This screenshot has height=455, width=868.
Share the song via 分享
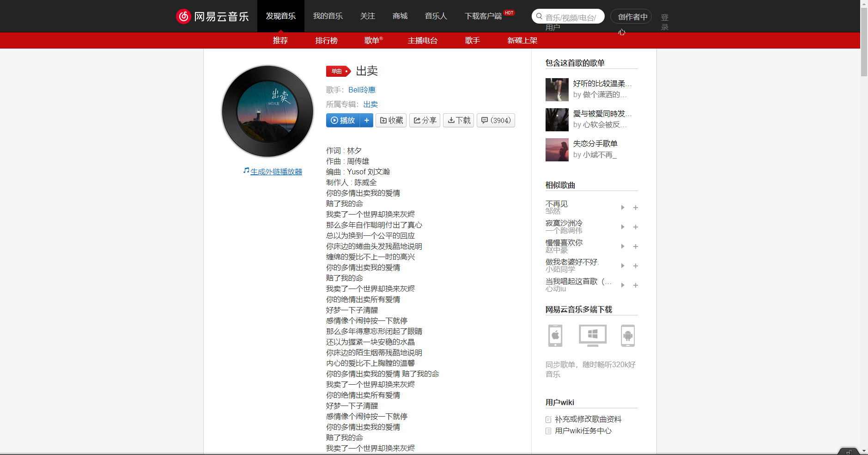tap(425, 120)
